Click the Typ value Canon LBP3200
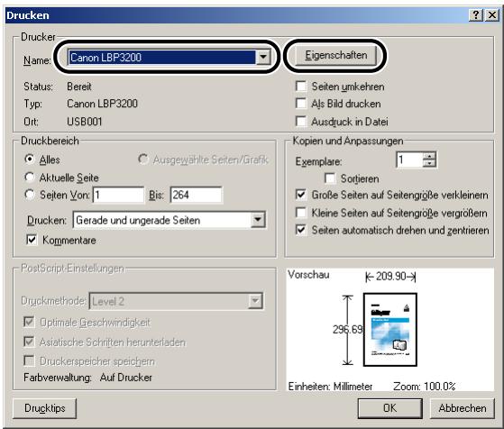This screenshot has width=504, height=429. pyautogui.click(x=102, y=104)
